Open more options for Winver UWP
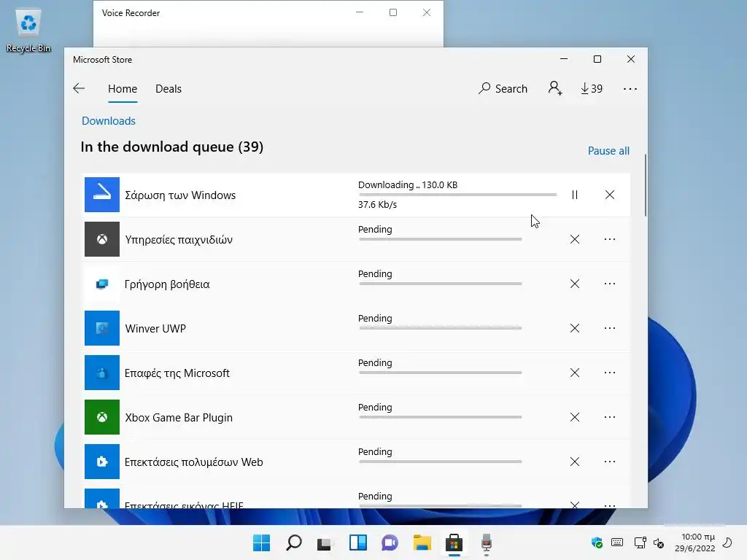 click(610, 328)
